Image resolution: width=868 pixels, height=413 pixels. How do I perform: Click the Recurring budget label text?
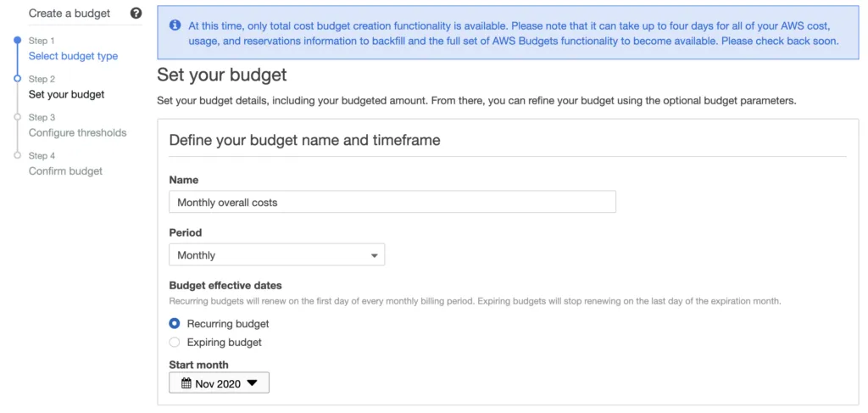(227, 324)
